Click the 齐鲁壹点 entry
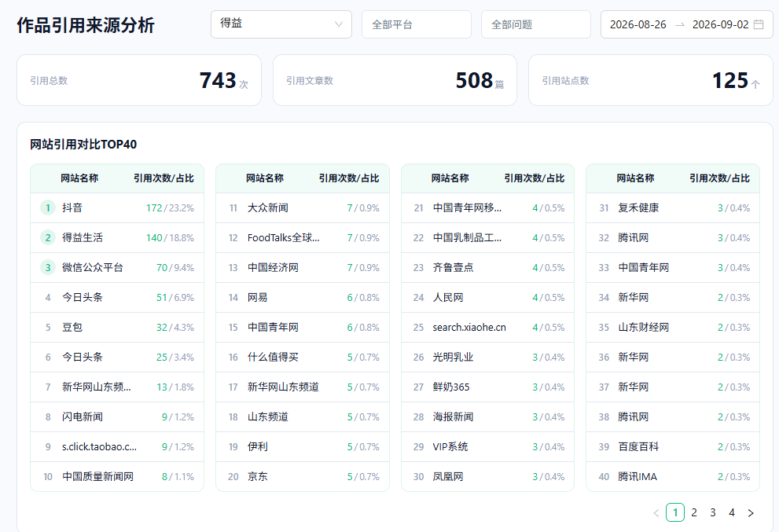This screenshot has width=779, height=532. [x=453, y=267]
